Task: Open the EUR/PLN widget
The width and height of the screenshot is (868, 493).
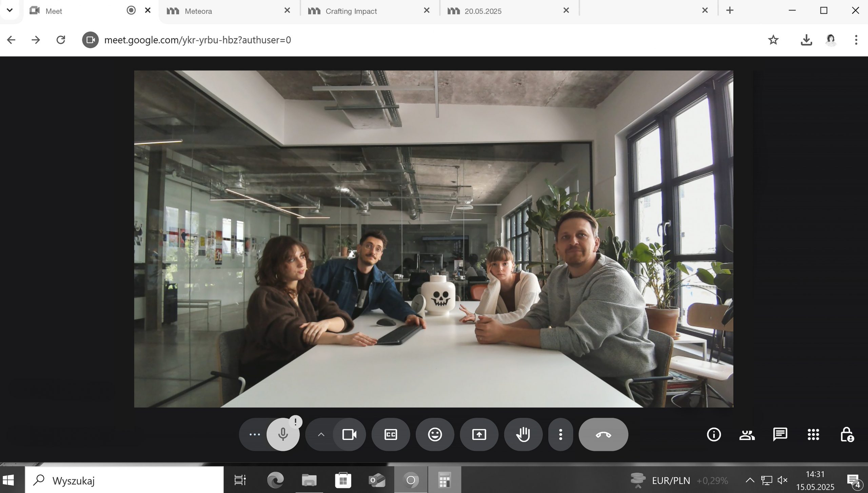Action: pos(679,480)
